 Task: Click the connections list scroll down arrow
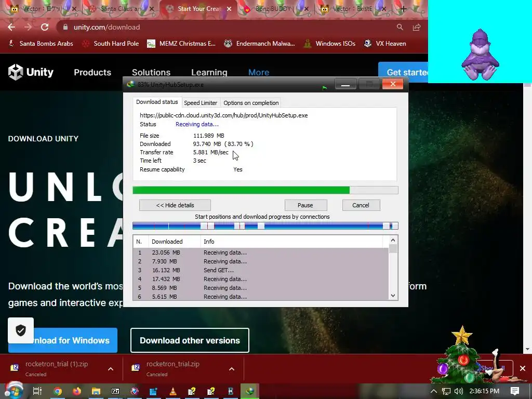pyautogui.click(x=393, y=296)
